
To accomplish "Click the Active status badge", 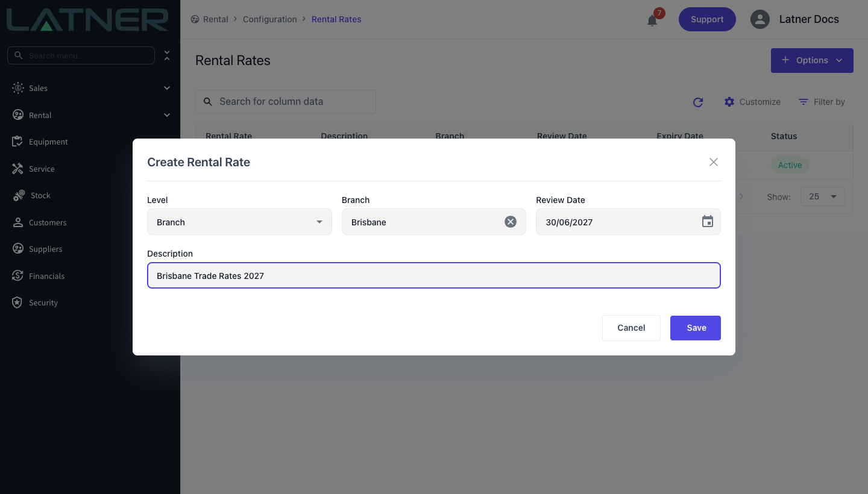I will 790,165.
